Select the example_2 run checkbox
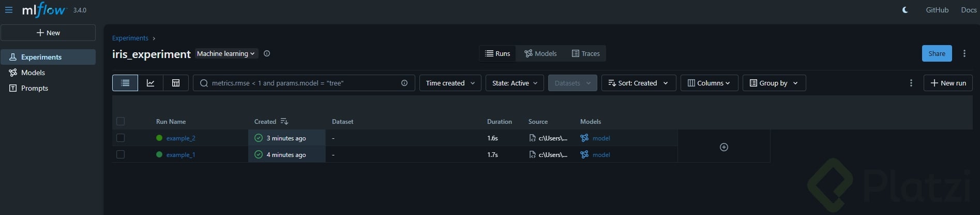The width and height of the screenshot is (980, 215). [120, 138]
